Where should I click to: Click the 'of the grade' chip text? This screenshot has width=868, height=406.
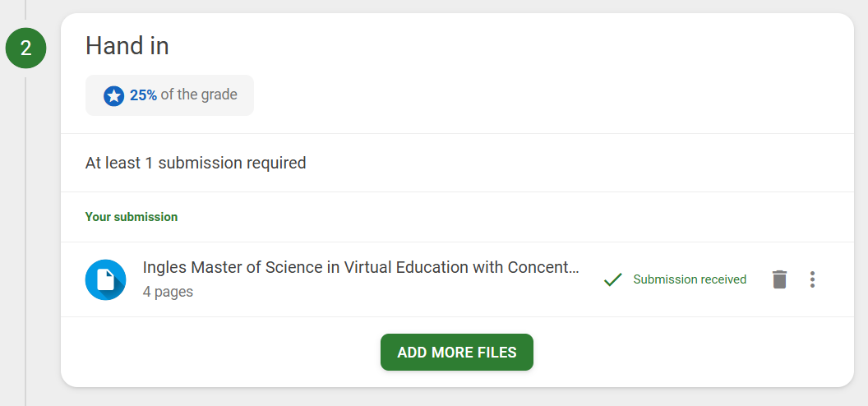[199, 95]
